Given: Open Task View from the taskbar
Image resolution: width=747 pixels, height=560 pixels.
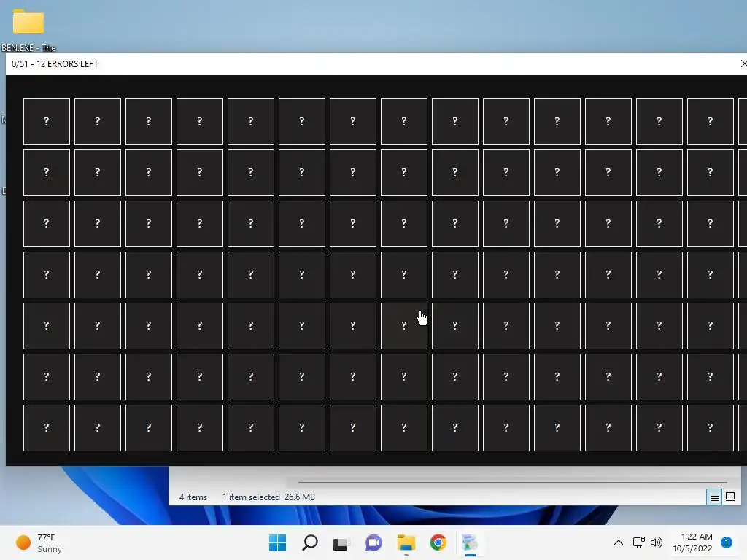Looking at the screenshot, I should click(341, 542).
